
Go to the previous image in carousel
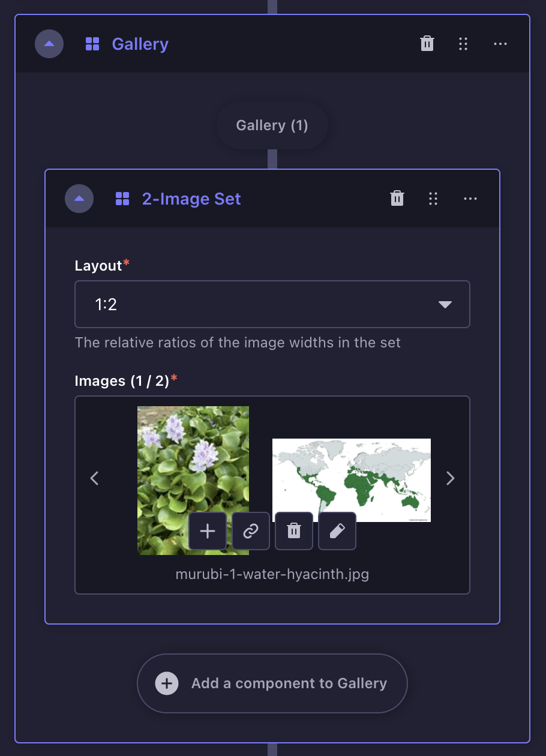coord(94,478)
